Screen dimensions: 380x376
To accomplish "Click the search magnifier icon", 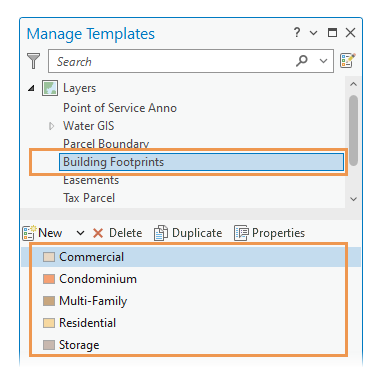I will point(302,61).
